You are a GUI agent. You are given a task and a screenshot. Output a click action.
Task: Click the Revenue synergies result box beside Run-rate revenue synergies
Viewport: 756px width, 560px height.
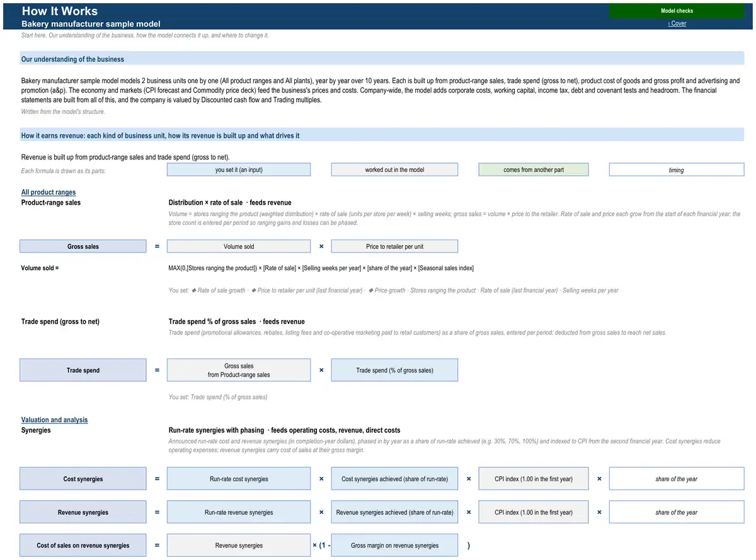pyautogui.click(x=83, y=512)
